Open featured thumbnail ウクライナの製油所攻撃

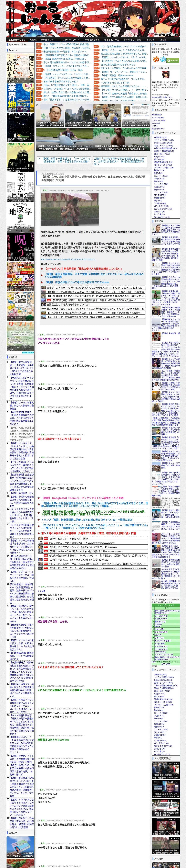pos(64,139)
